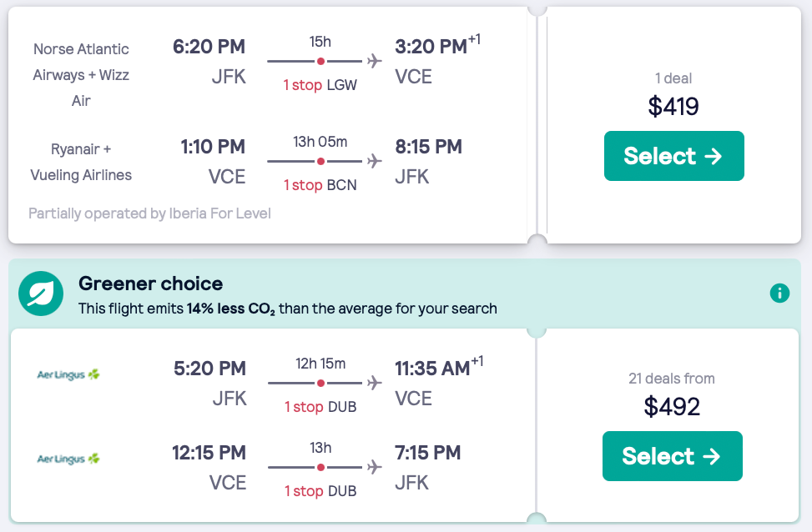Click the '1 stop BCN' label
Image resolution: width=812 pixels, height=532 pixels.
(x=320, y=184)
